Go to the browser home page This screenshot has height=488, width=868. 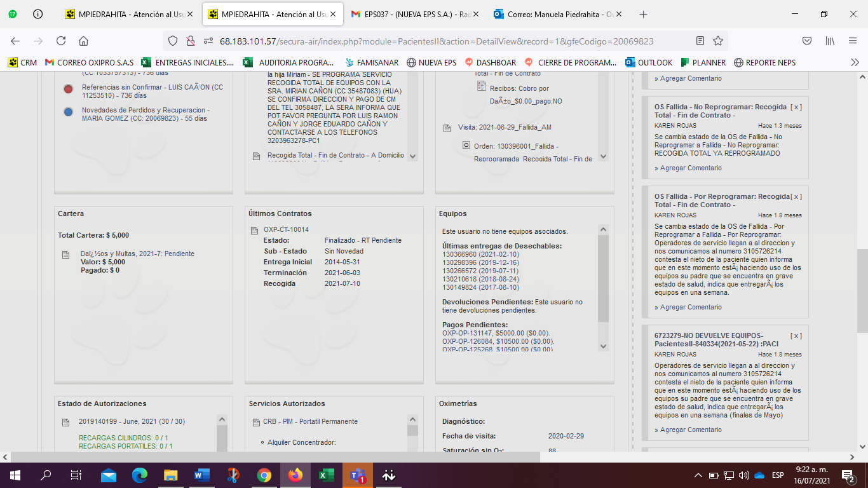83,41
